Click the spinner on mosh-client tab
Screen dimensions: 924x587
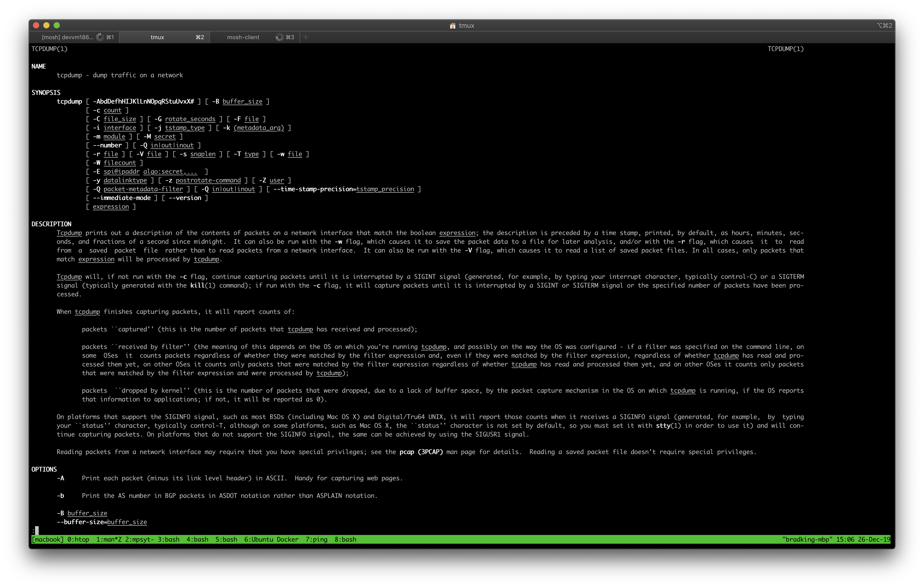(x=280, y=37)
